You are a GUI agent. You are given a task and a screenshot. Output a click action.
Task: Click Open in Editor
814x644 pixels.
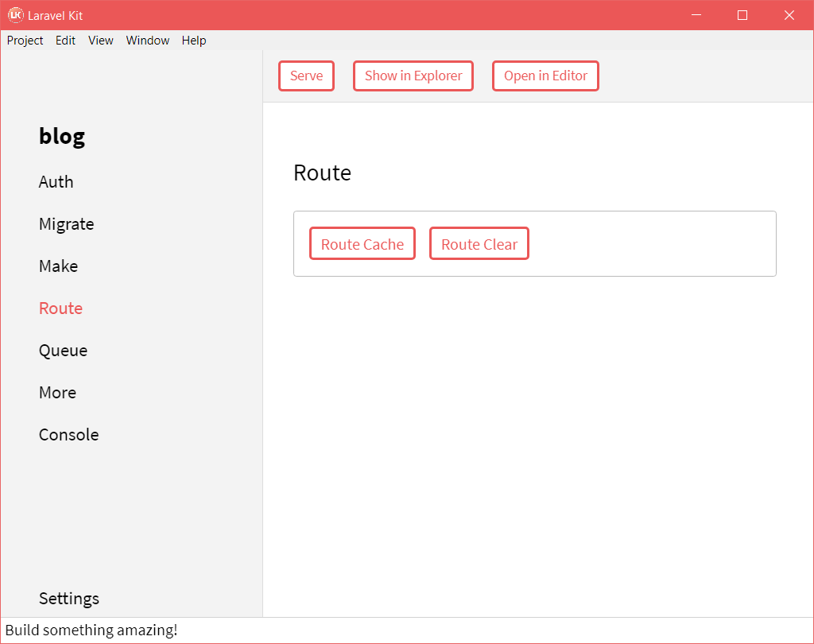pyautogui.click(x=545, y=76)
